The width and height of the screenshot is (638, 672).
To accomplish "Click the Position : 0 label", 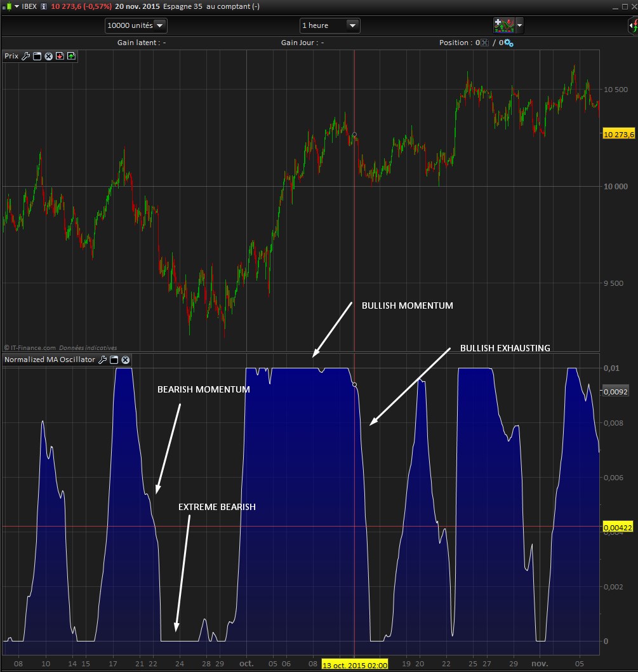I will 460,43.
